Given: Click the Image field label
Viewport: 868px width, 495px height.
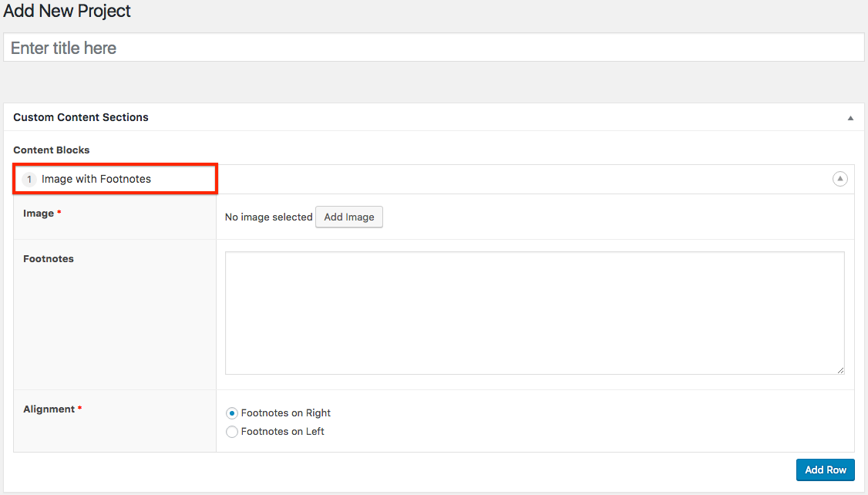Looking at the screenshot, I should point(39,214).
